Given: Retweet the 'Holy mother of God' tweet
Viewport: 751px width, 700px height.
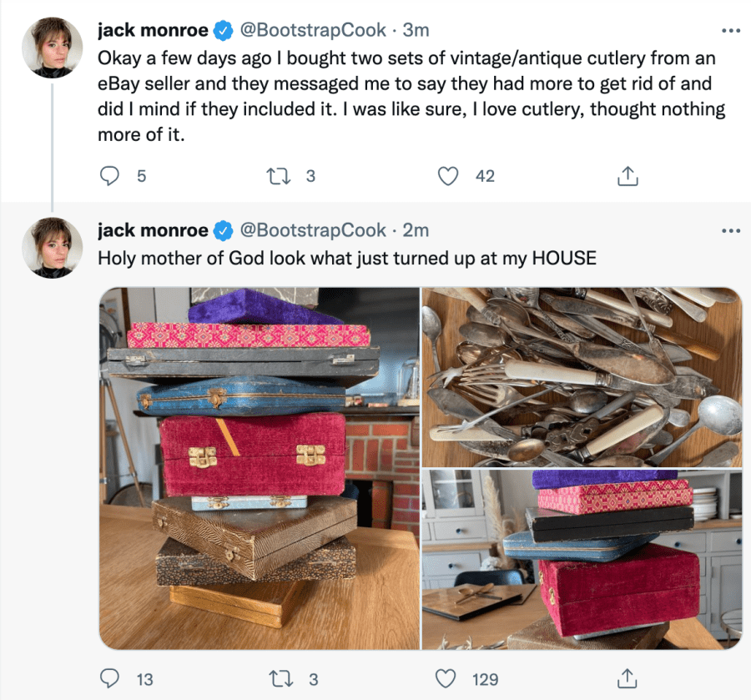Looking at the screenshot, I should click(x=280, y=678).
